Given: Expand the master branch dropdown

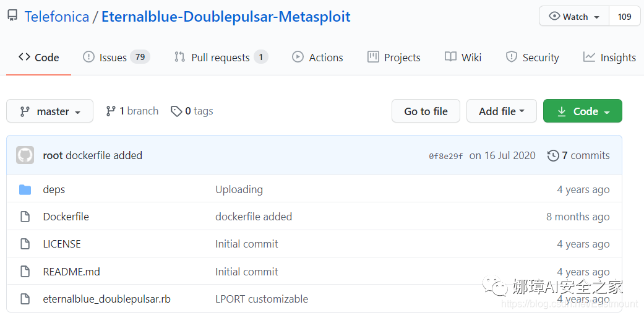Looking at the screenshot, I should coord(49,111).
